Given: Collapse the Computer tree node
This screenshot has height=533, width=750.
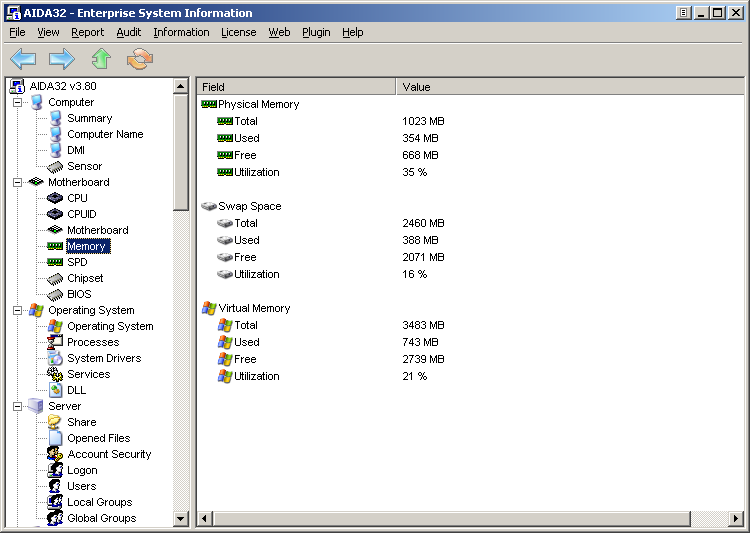Looking at the screenshot, I should click(x=17, y=102).
